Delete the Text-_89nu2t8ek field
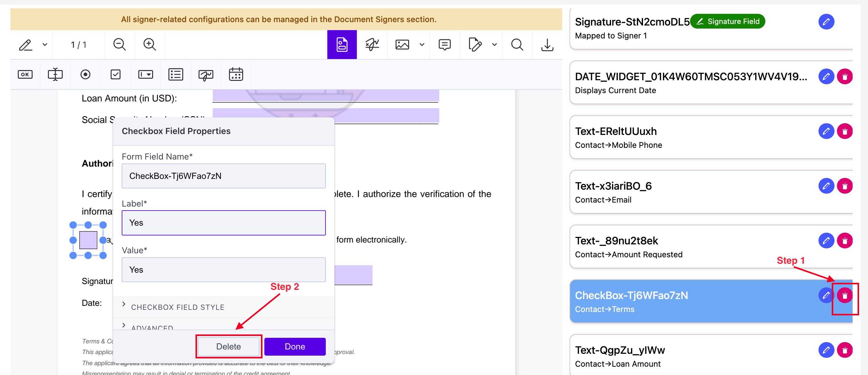Image resolution: width=868 pixels, height=375 pixels. point(845,241)
